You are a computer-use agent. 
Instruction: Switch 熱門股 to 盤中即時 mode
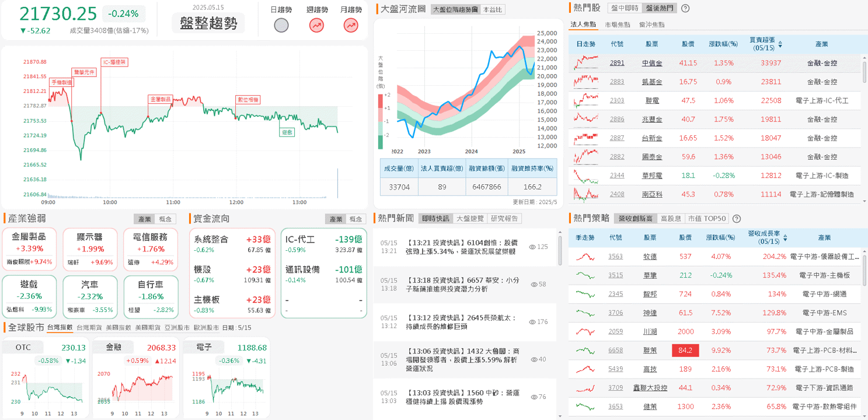click(x=625, y=8)
